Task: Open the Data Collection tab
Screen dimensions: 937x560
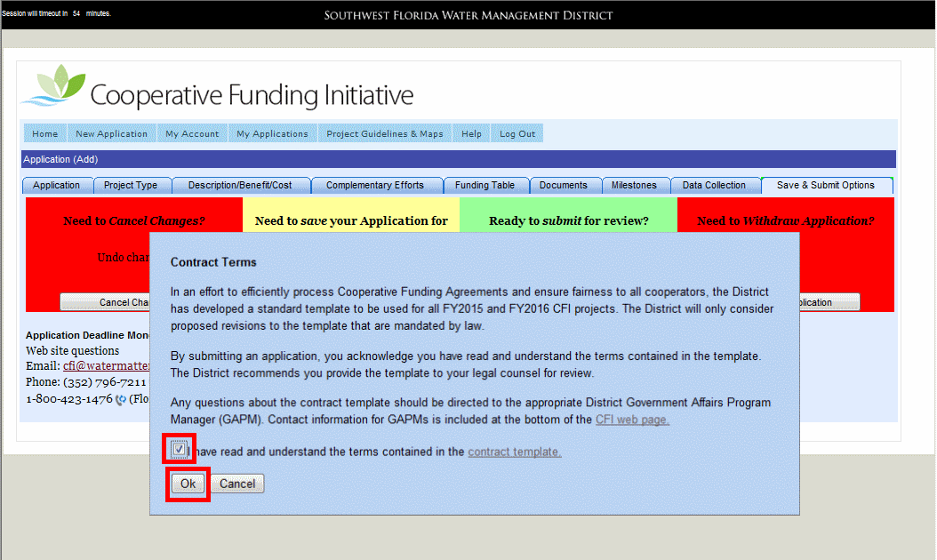Action: [714, 185]
